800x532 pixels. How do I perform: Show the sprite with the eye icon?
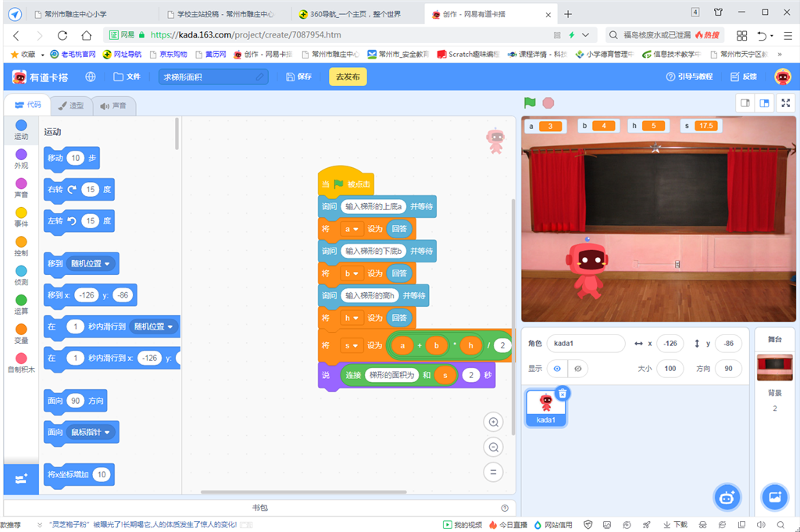[557, 369]
